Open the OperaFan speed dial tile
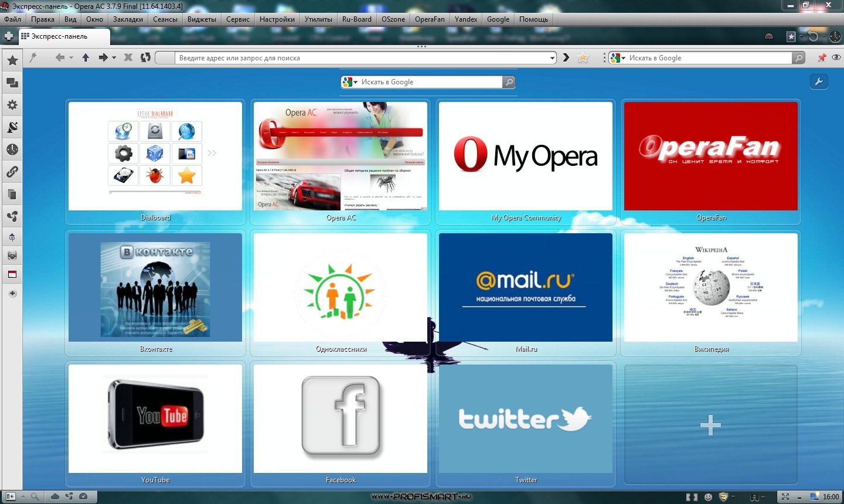 (x=711, y=162)
